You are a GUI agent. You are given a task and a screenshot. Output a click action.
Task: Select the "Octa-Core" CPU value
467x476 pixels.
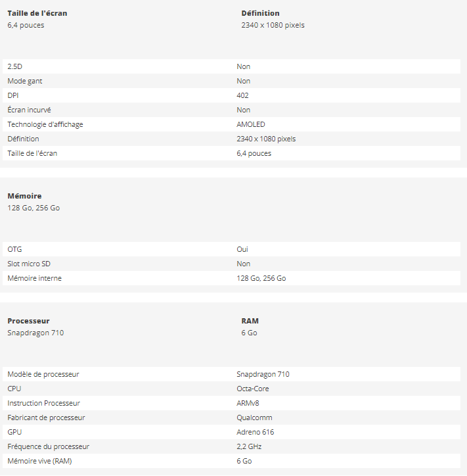253,389
